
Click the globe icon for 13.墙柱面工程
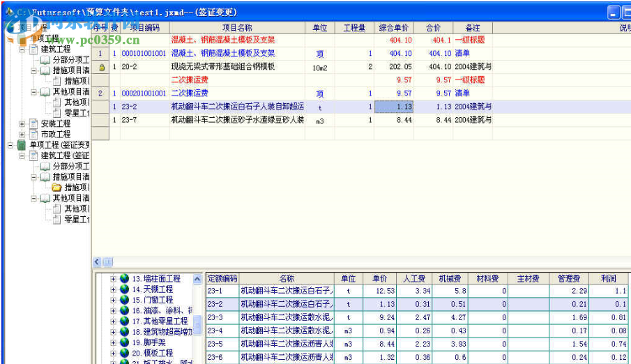point(125,279)
